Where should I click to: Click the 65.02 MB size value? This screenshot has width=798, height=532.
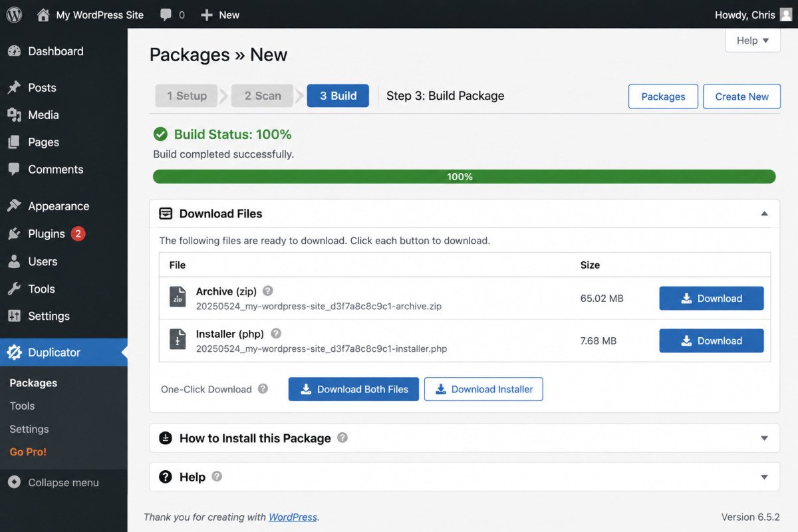pos(602,299)
